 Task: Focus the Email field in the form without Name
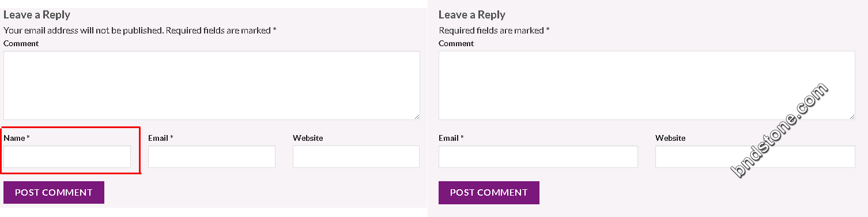[538, 157]
